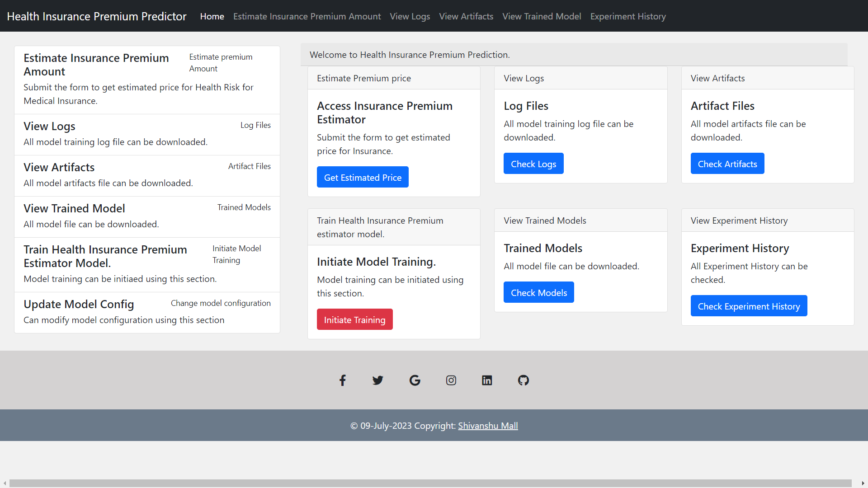The height and width of the screenshot is (488, 868).
Task: Select Estimate Insurance Premium Amount in navbar
Action: (307, 16)
